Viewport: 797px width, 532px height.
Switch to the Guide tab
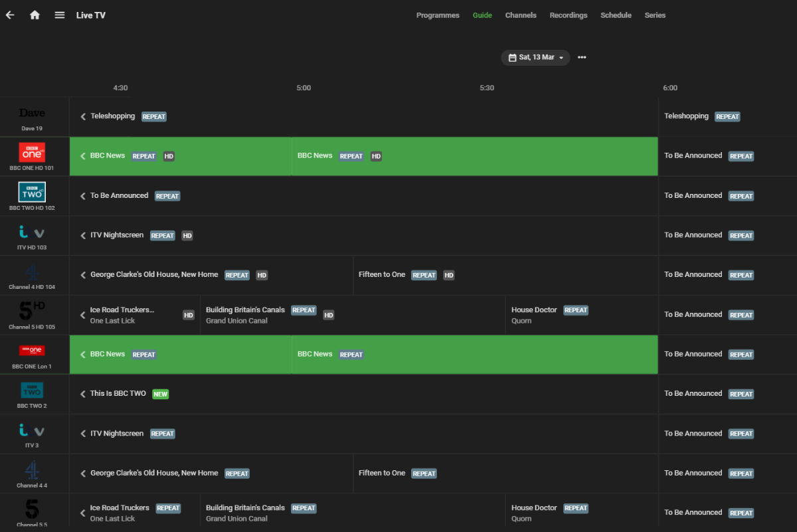[x=482, y=15]
